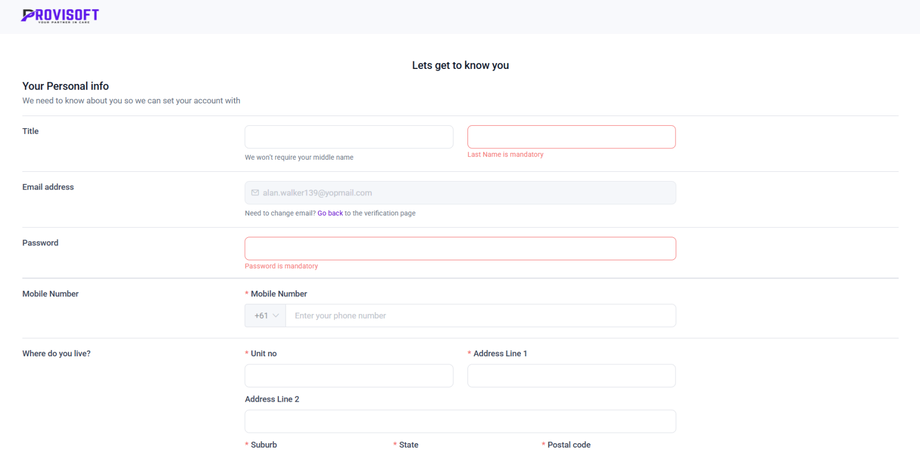Click the 'Lets get to know you' heading
The height and width of the screenshot is (450, 920).
pyautogui.click(x=460, y=65)
